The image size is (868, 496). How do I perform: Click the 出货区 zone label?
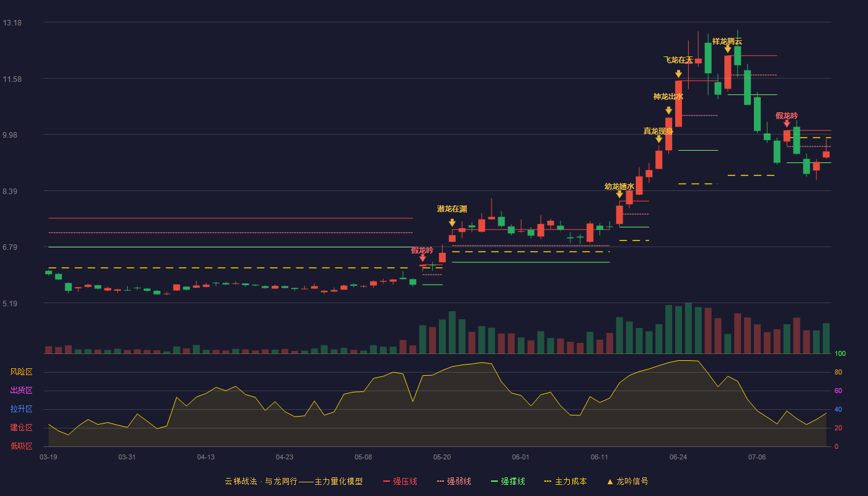21,391
